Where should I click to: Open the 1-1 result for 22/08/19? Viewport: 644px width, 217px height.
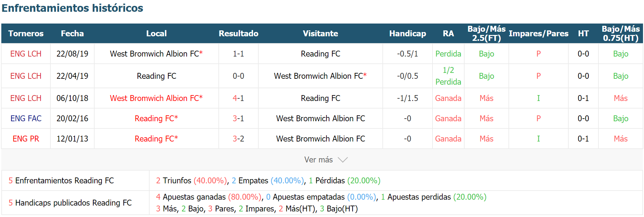pos(238,54)
